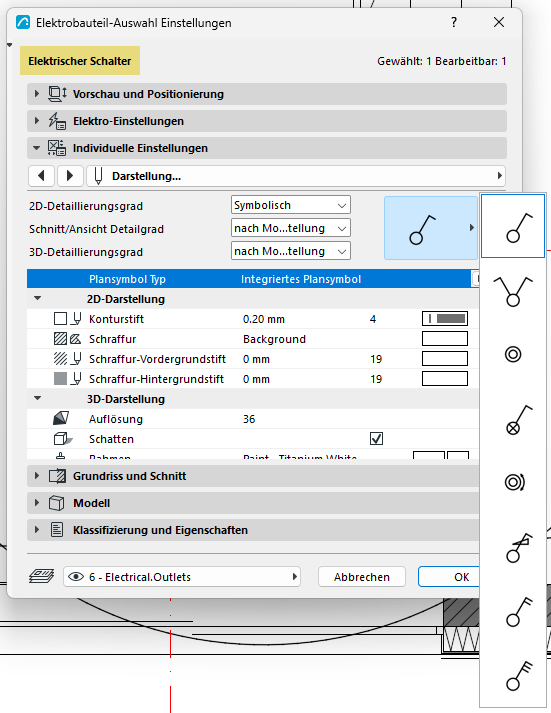Expand the Modell panel
The image size is (551, 713).
37,503
